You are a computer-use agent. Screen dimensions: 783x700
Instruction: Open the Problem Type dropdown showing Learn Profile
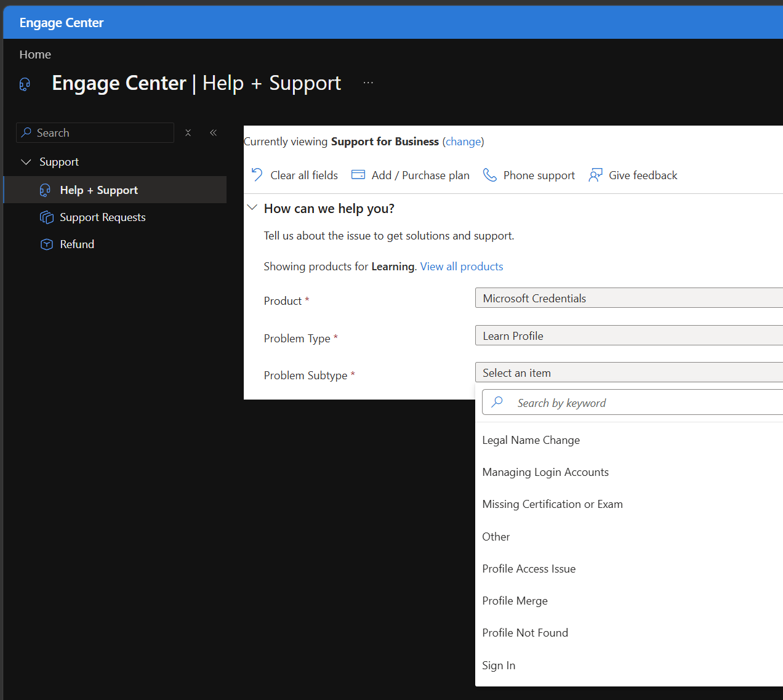[629, 336]
